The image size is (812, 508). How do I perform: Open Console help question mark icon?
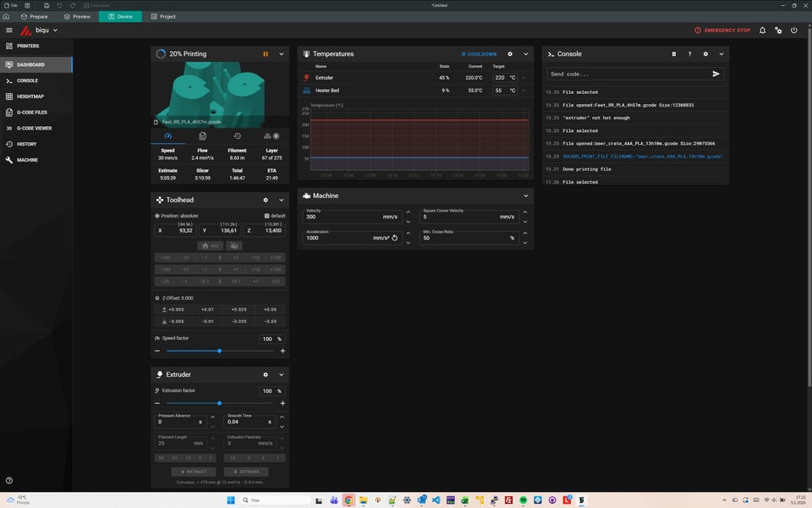pyautogui.click(x=689, y=54)
